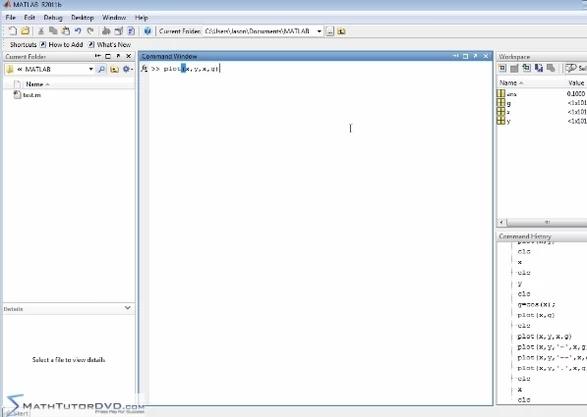This screenshot has height=417, width=587.
Task: Launch Simulink from the toolbar icon
Action: click(106, 31)
